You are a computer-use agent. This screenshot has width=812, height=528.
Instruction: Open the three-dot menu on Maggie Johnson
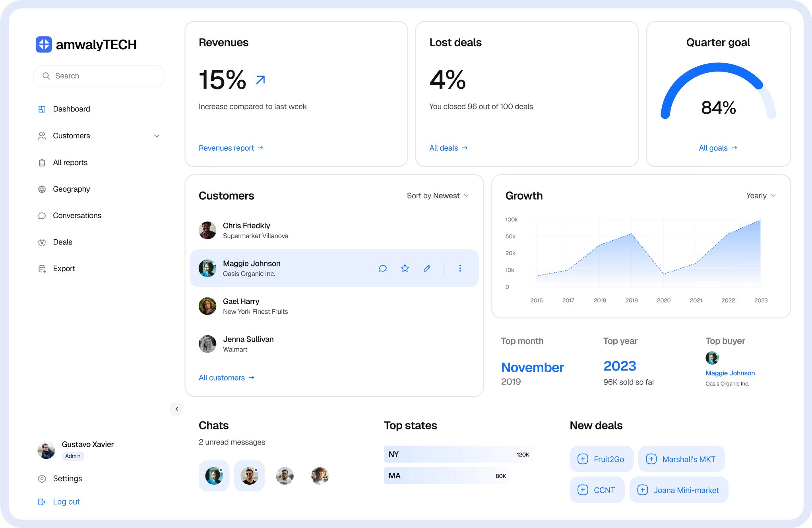pyautogui.click(x=460, y=268)
